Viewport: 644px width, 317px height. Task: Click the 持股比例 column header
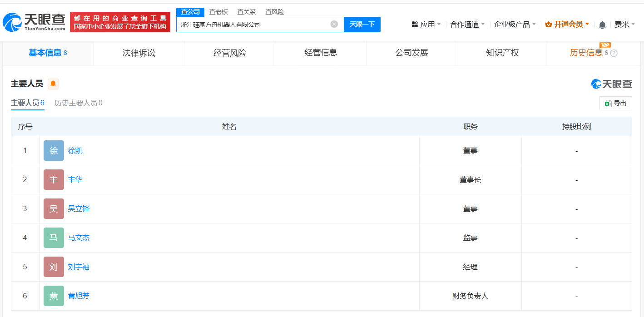coord(577,127)
